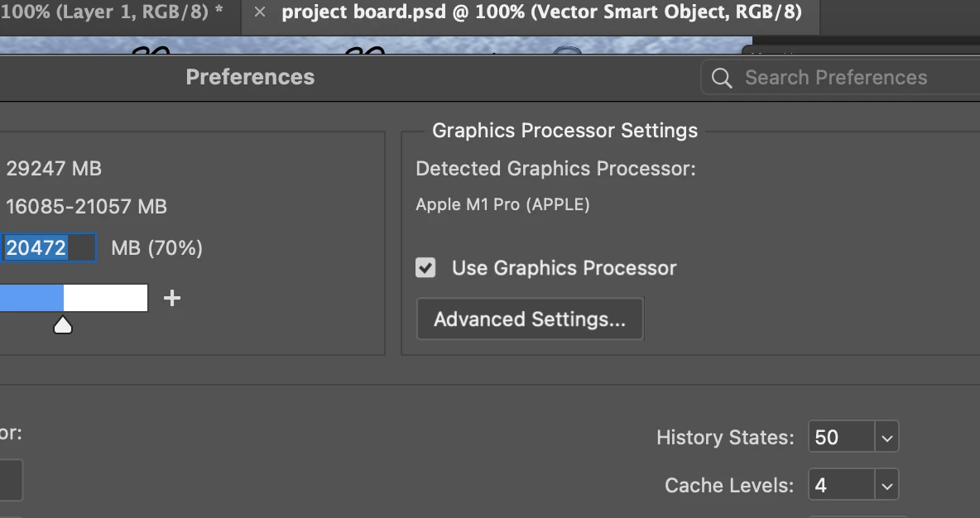Click the Use Graphics Processor label text
This screenshot has height=518, width=980.
(564, 268)
